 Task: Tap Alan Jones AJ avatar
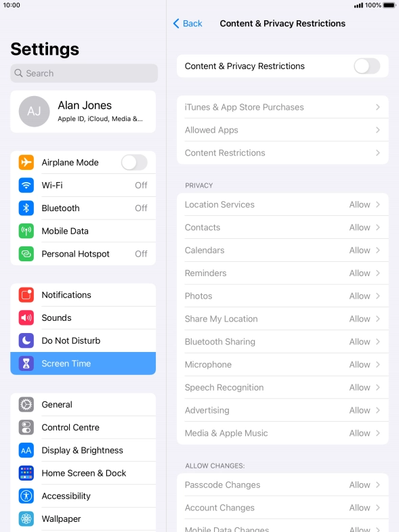click(x=34, y=111)
